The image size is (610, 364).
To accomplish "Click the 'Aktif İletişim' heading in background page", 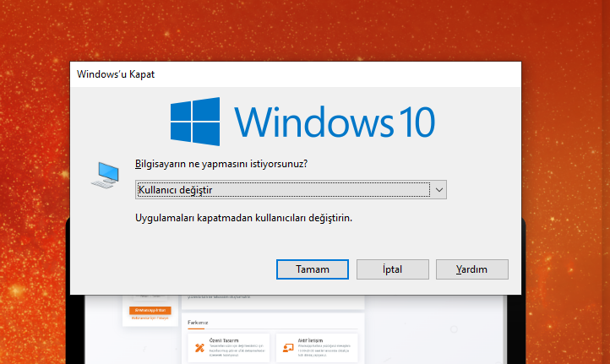I will coord(310,340).
